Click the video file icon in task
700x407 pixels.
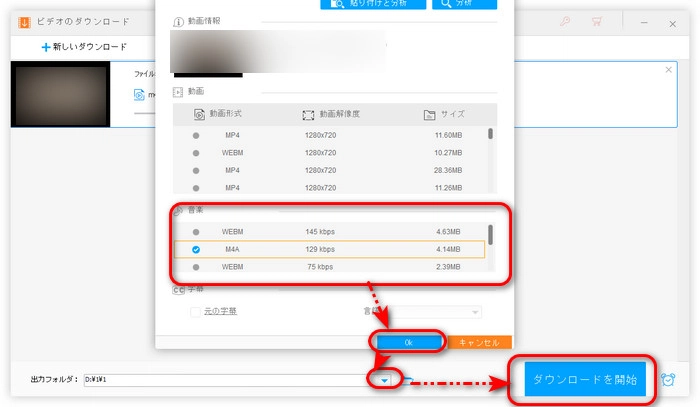click(139, 95)
